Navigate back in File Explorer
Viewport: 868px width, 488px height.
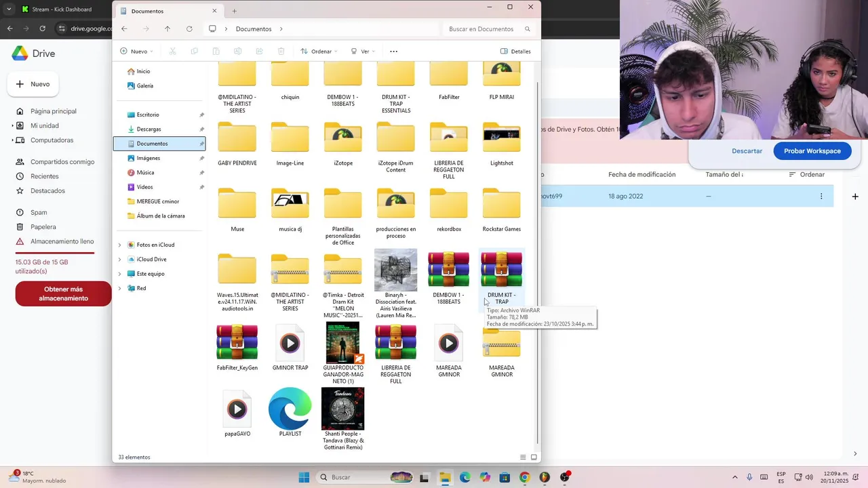[x=124, y=29]
